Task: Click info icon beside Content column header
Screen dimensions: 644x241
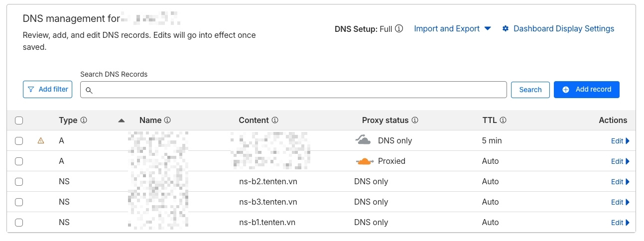Action: [275, 120]
